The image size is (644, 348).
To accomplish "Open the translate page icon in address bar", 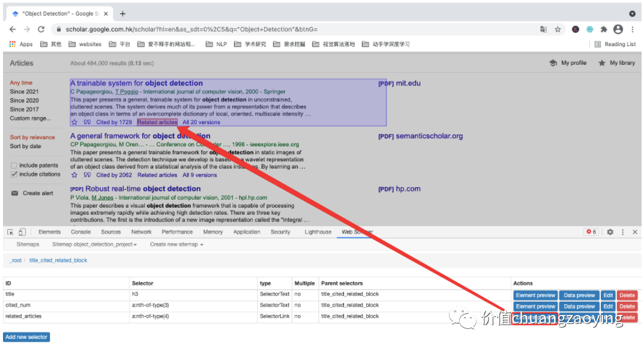I will tap(543, 29).
